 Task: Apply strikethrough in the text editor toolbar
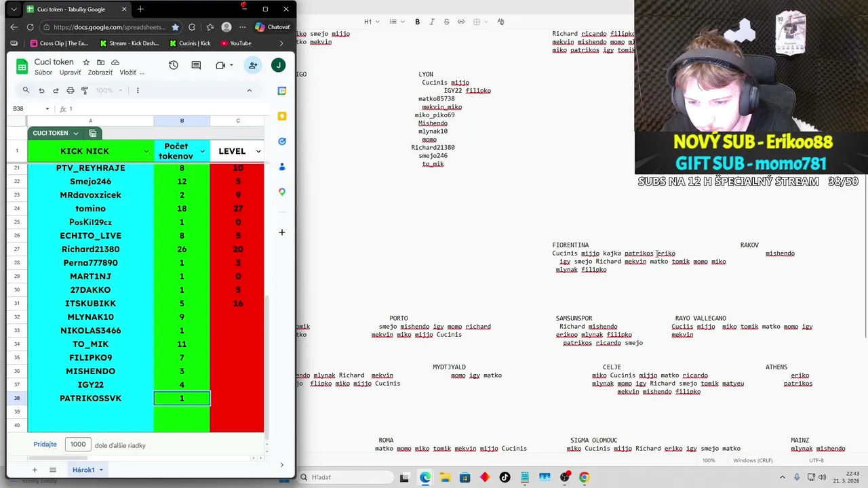[x=446, y=22]
